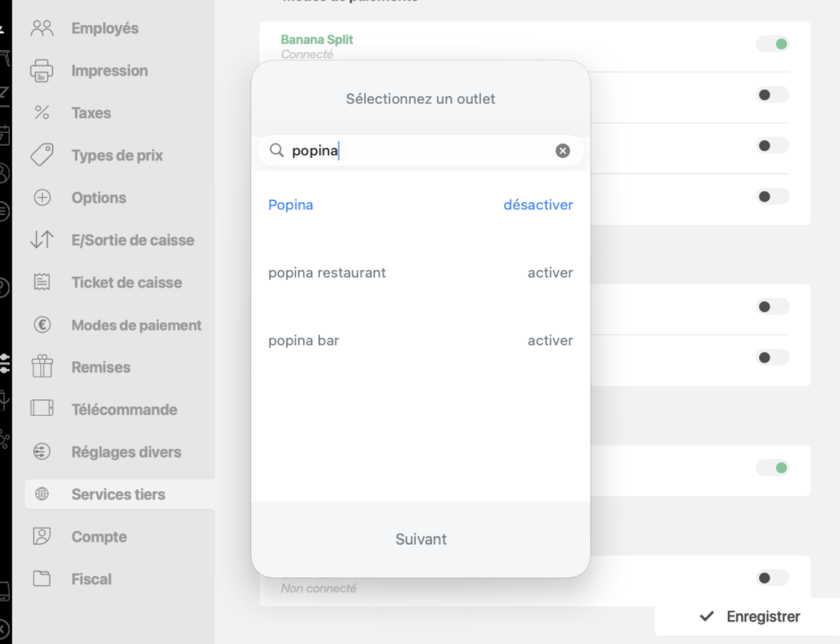
Task: Select the folder icon beside Fiscal
Action: [42, 578]
